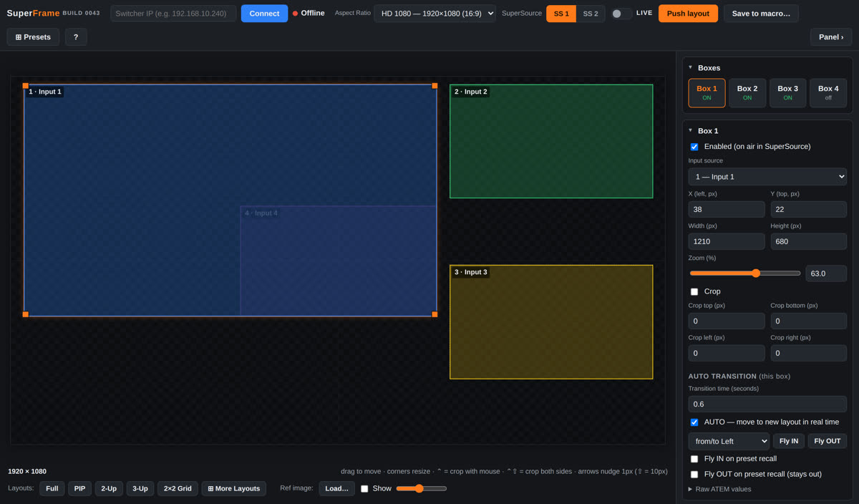This screenshot has width=859, height=504.
Task: Click the Y top px field
Action: [808, 209]
